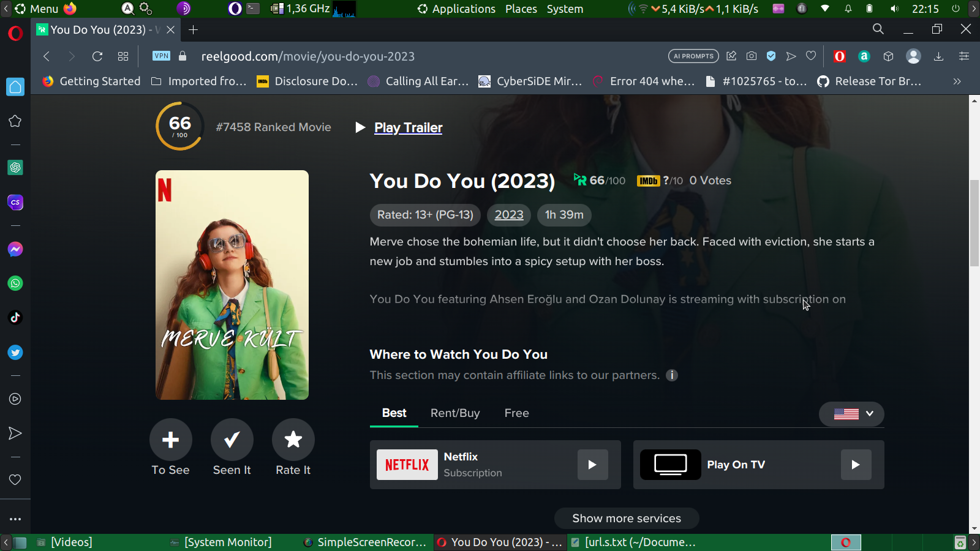Open the 2023 year link

tap(509, 215)
